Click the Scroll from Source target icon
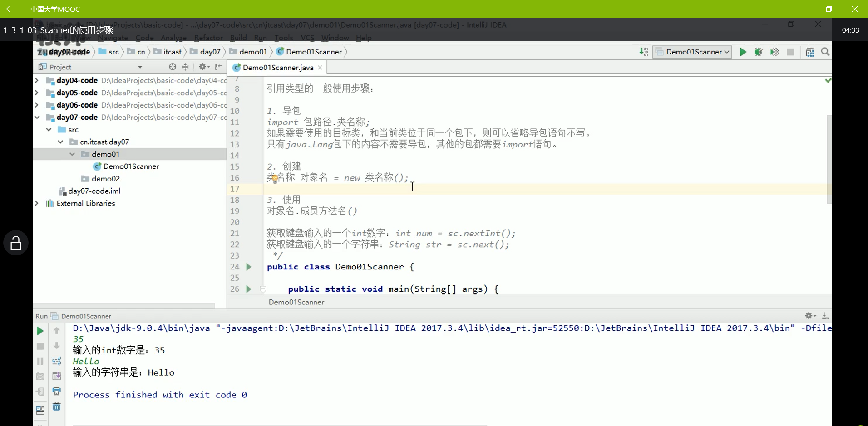Viewport: 868px width, 426px height. 173,67
